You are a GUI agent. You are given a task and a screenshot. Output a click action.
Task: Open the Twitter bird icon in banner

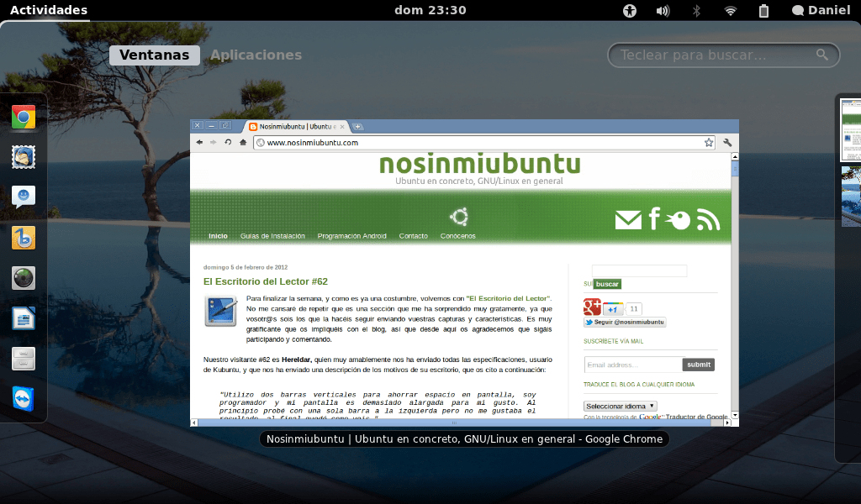click(679, 220)
